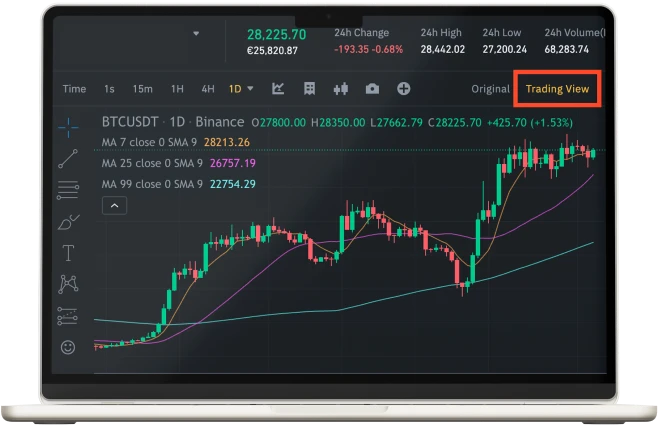
Task: Open the prediction and measurement tool
Action: coord(68,315)
